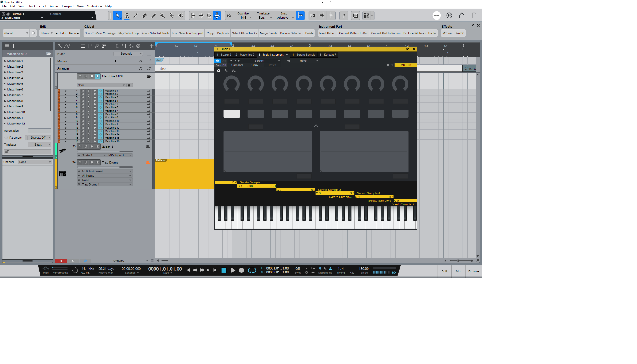The image size is (637, 364).
Task: Click the Snap To Zero Crossings button
Action: click(100, 33)
